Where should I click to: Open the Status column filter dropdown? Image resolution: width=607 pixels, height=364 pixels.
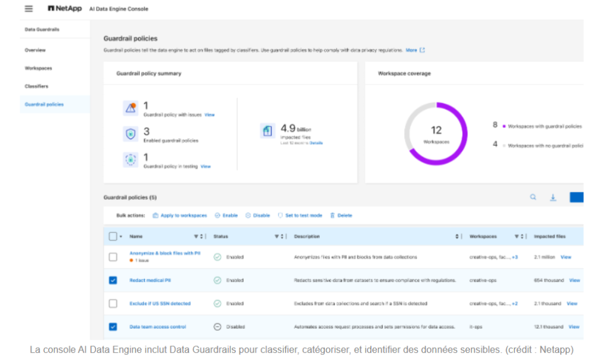pos(276,237)
